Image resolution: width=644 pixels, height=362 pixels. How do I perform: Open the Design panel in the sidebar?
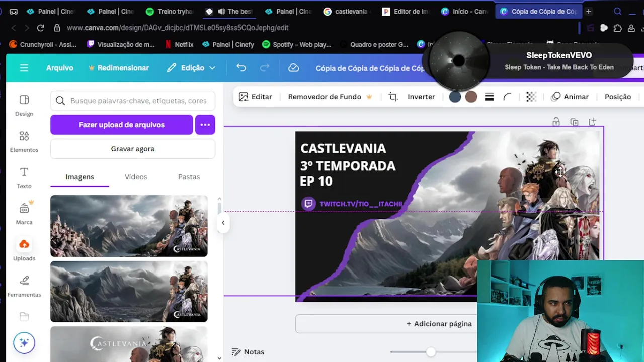click(x=24, y=106)
